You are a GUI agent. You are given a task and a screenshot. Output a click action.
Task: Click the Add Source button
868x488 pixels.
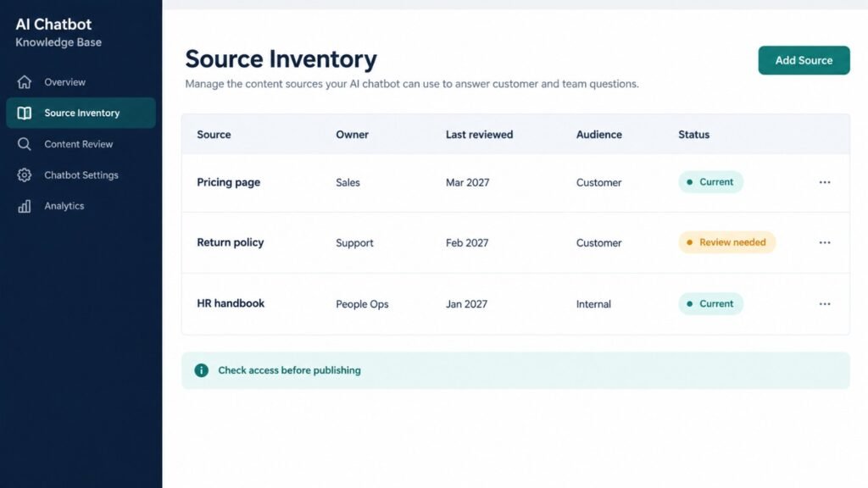[x=804, y=60]
